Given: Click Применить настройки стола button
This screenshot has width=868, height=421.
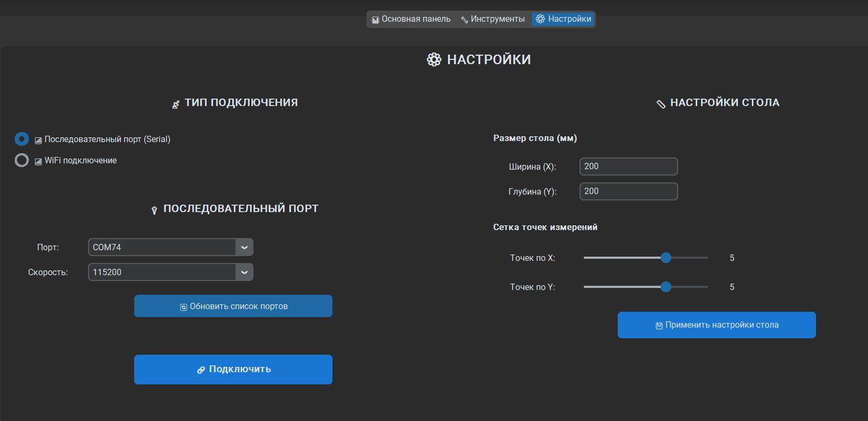Looking at the screenshot, I should [x=717, y=325].
